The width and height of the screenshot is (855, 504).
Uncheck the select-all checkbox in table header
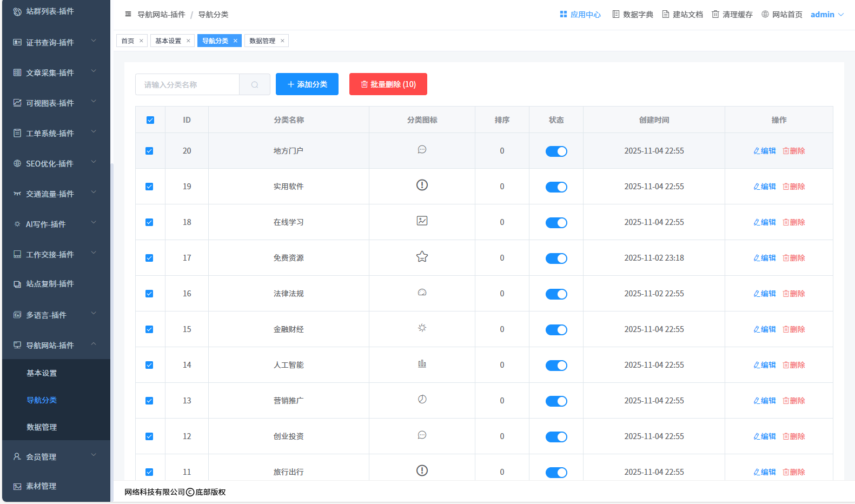tap(150, 120)
